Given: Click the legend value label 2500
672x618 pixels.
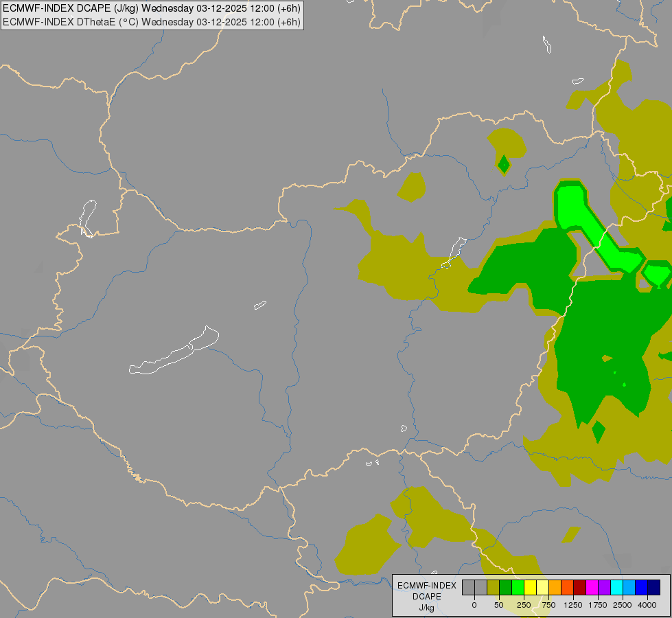Looking at the screenshot, I should tap(623, 605).
